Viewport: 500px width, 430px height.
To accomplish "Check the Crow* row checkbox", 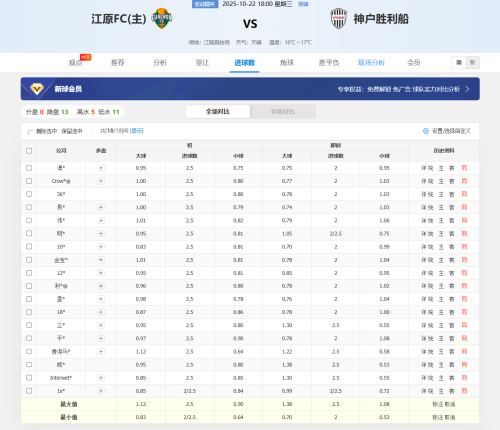I will pyautogui.click(x=29, y=181).
